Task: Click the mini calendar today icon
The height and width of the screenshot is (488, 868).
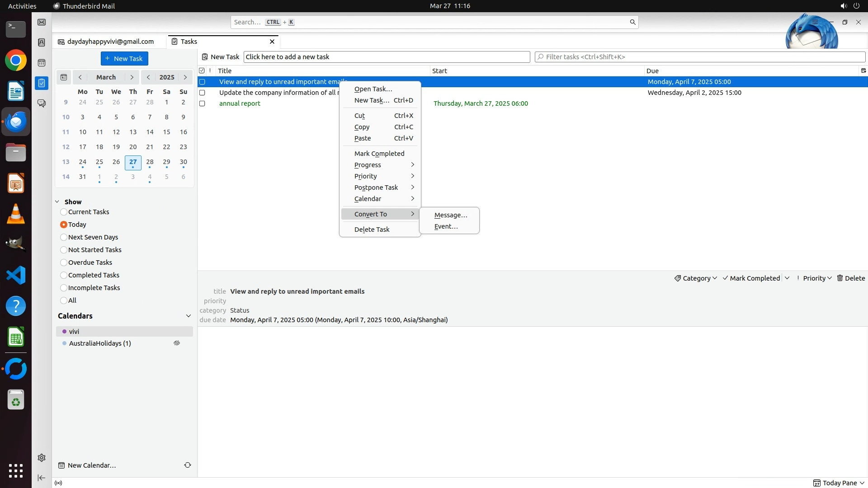Action: pyautogui.click(x=64, y=77)
